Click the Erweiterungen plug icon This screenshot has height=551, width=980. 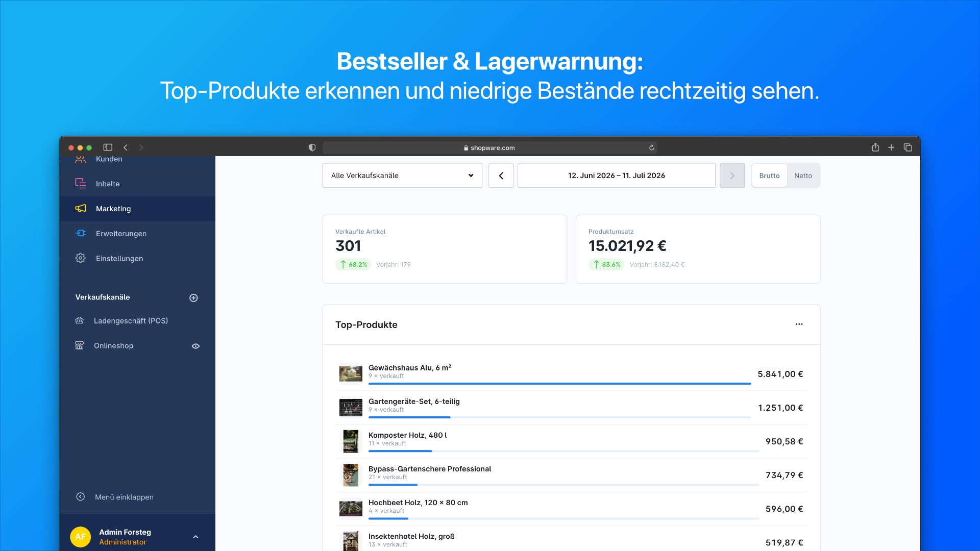80,233
